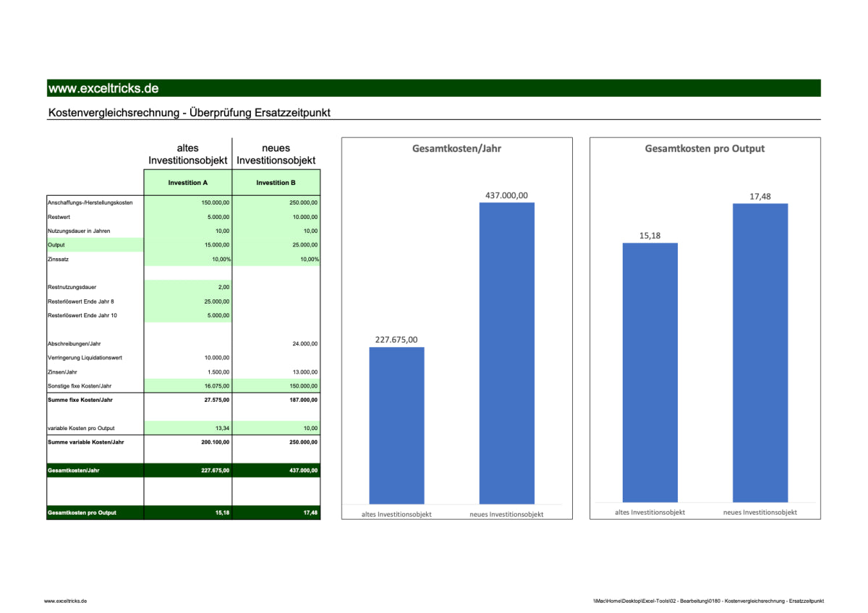The width and height of the screenshot is (868, 613).
Task: Select Zinsen/Jahr value 13.000,00
Action: pos(276,372)
